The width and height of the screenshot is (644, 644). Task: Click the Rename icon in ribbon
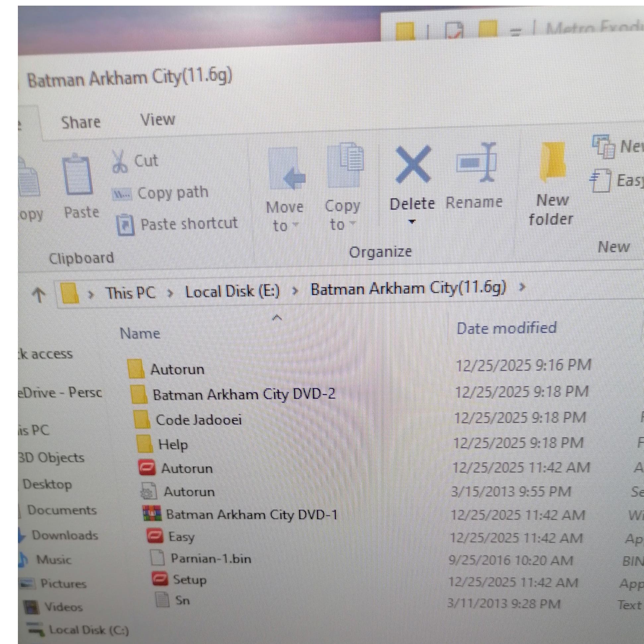click(476, 163)
